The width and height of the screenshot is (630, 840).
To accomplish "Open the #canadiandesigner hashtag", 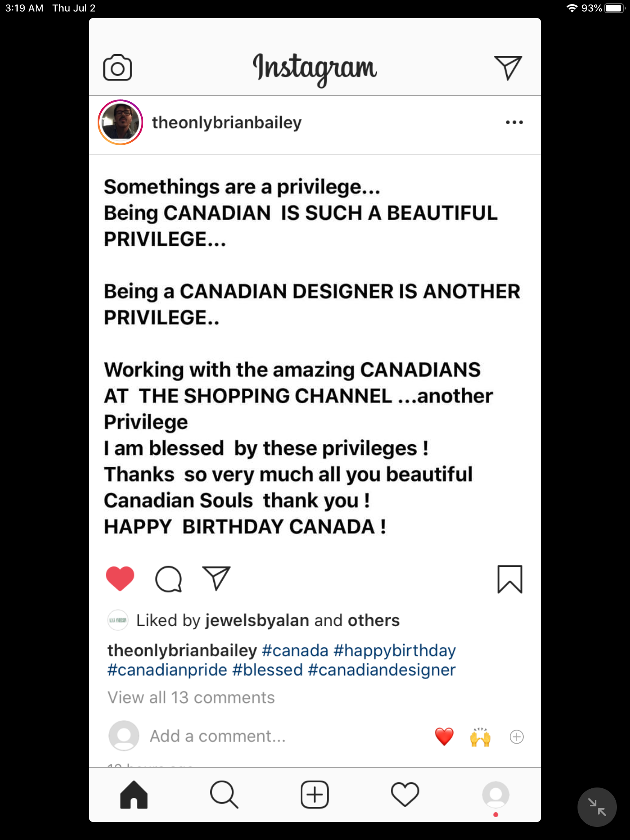I will (381, 670).
